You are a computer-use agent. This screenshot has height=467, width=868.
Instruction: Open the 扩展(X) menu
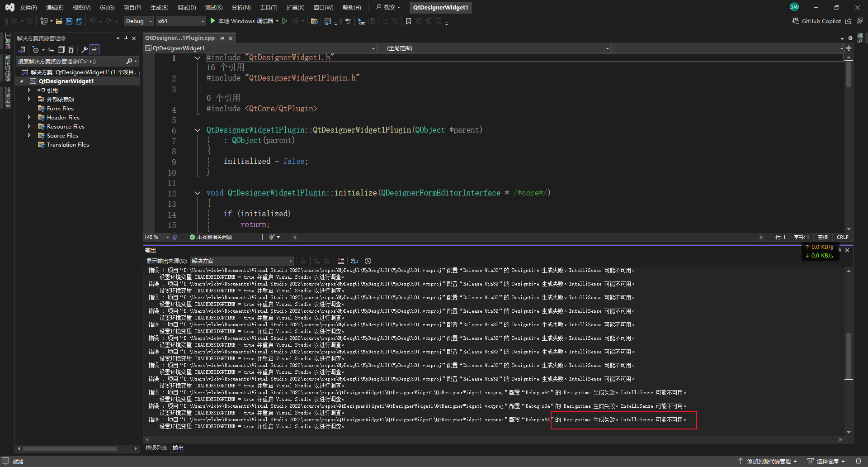[x=295, y=7]
